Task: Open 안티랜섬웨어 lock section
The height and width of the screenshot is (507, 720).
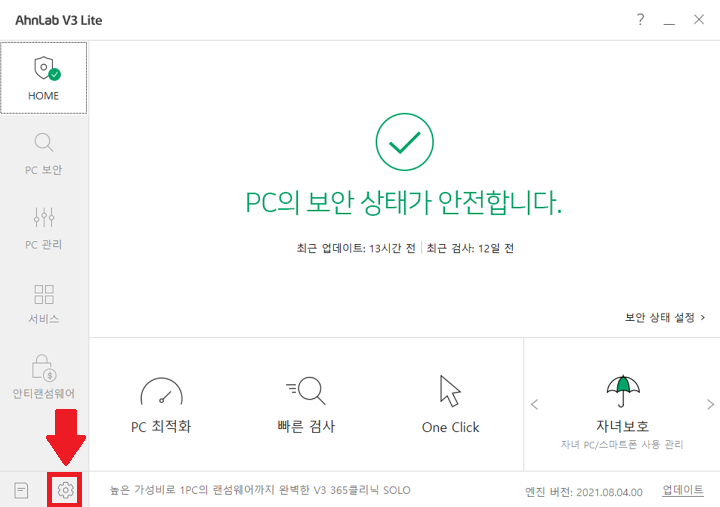Action: tap(44, 377)
